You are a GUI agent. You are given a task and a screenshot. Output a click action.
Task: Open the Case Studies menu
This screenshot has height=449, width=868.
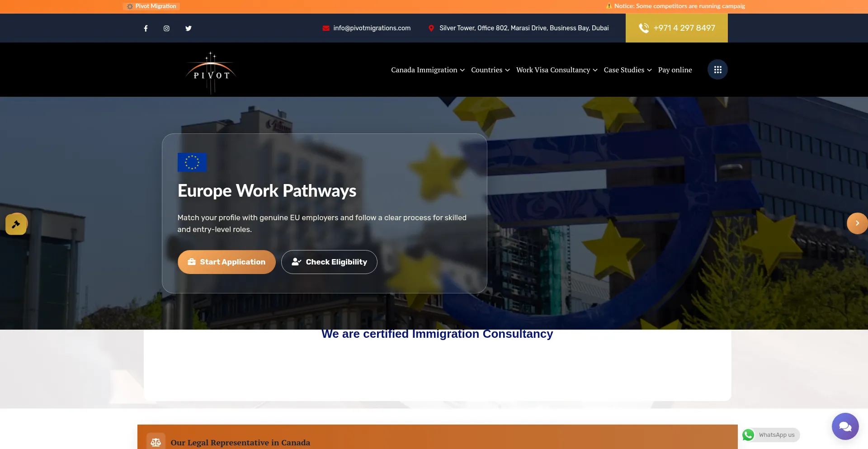627,70
